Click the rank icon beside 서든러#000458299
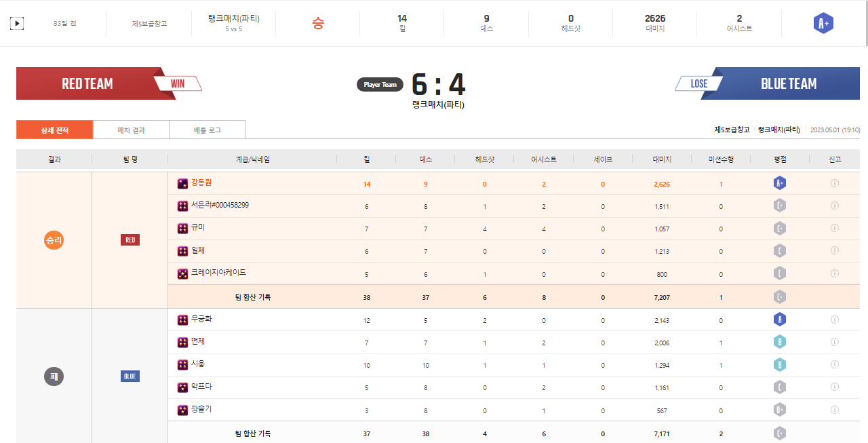This screenshot has height=443, width=868. [182, 206]
